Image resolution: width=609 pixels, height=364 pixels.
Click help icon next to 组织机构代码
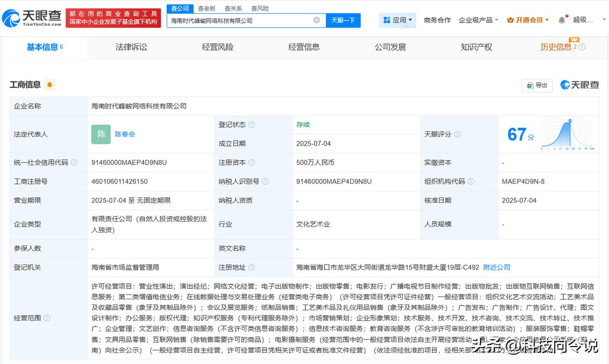coord(471,181)
